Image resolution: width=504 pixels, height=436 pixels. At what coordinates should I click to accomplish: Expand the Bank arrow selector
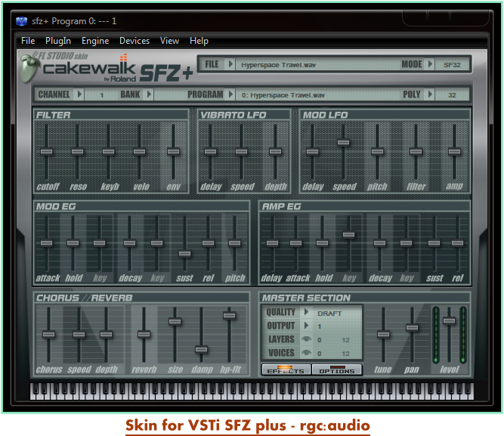point(148,95)
